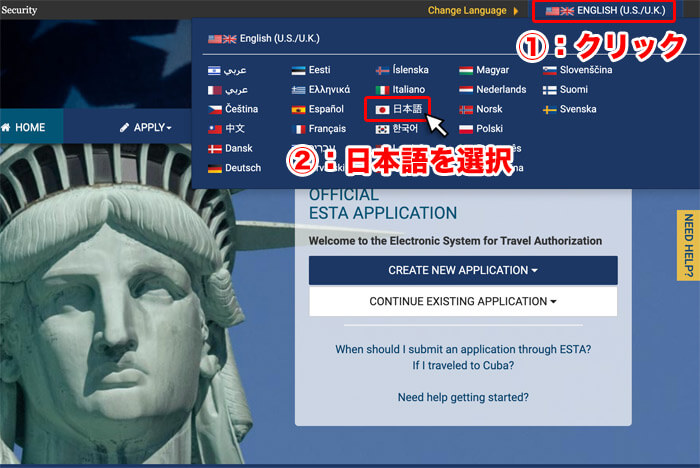Click the Hungarian flag icon beside Magyar
Screen dimensions: 700x468
click(x=466, y=70)
